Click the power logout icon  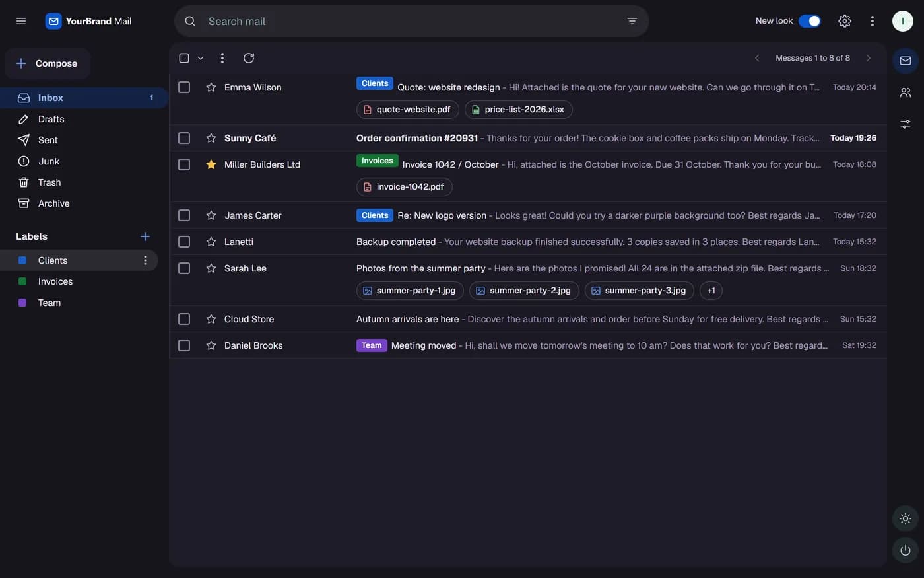tap(906, 550)
